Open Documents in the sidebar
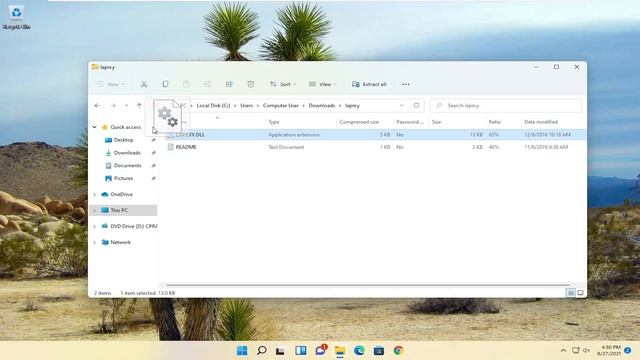The image size is (640, 360). pyautogui.click(x=127, y=165)
